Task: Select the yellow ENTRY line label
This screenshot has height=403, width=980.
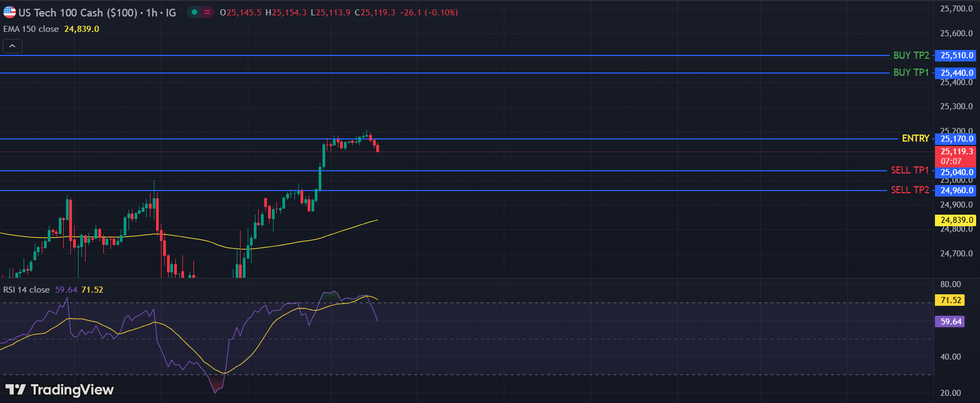Action: (x=915, y=138)
